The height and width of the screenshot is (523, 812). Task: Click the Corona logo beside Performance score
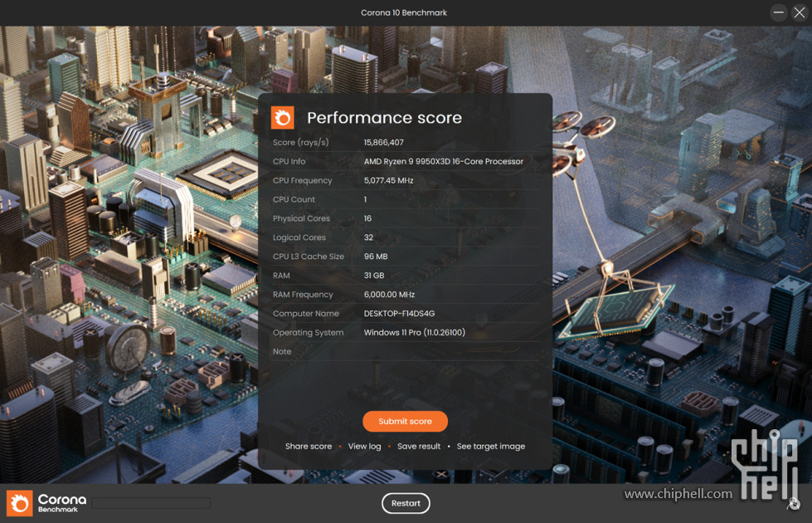283,118
